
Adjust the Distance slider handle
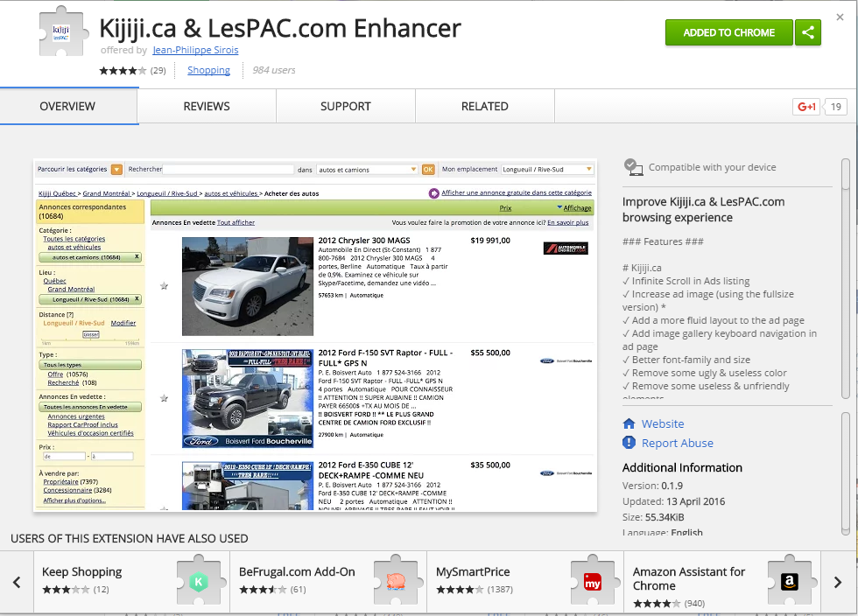91,334
